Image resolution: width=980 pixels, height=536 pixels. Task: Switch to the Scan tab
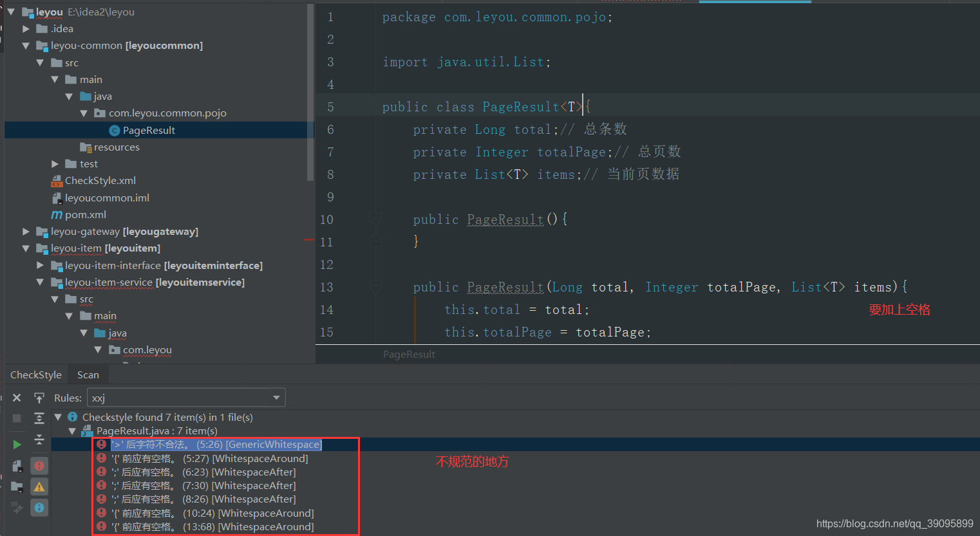click(x=88, y=374)
